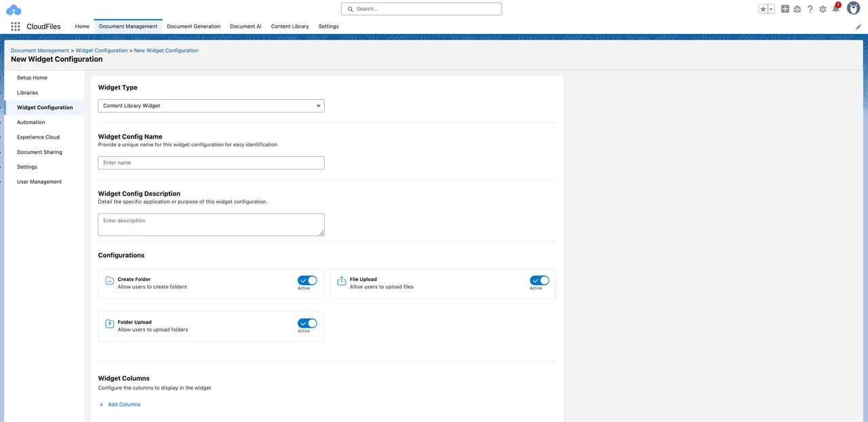The image size is (868, 422).
Task: Open the Widget Type dropdown
Action: coord(211,106)
